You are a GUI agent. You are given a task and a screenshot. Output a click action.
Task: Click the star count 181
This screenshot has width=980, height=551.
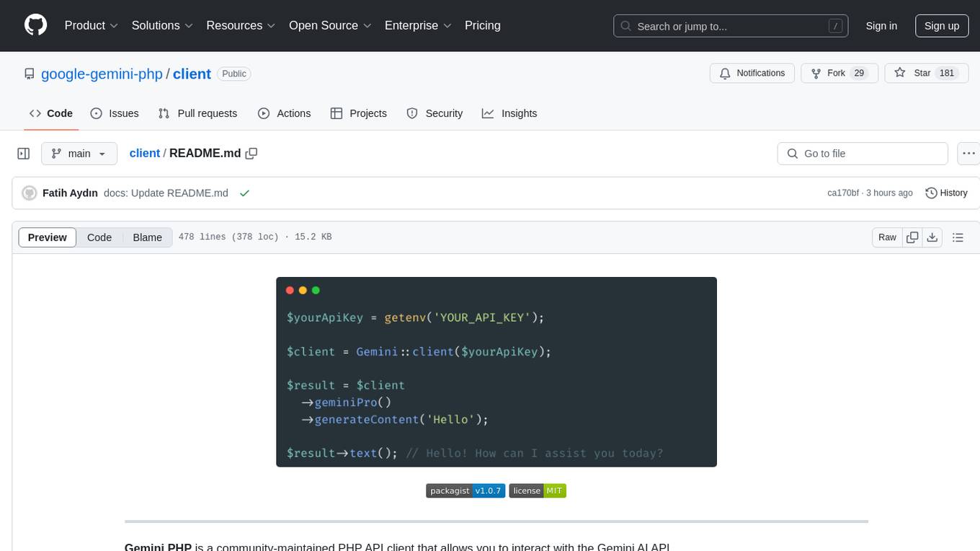click(x=947, y=74)
